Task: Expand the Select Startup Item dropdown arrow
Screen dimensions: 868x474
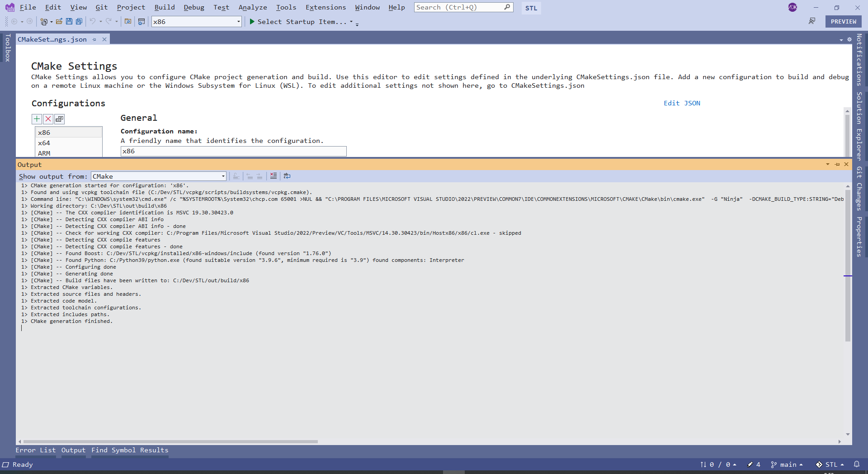Action: pyautogui.click(x=351, y=21)
